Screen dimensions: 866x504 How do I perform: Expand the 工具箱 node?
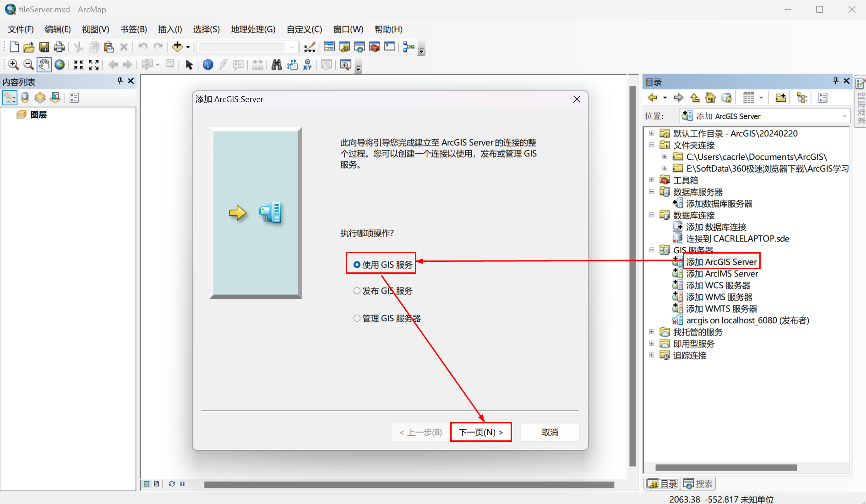tap(652, 180)
